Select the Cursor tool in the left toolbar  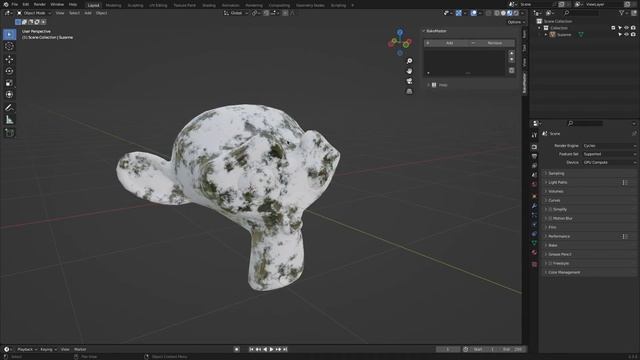click(x=9, y=46)
